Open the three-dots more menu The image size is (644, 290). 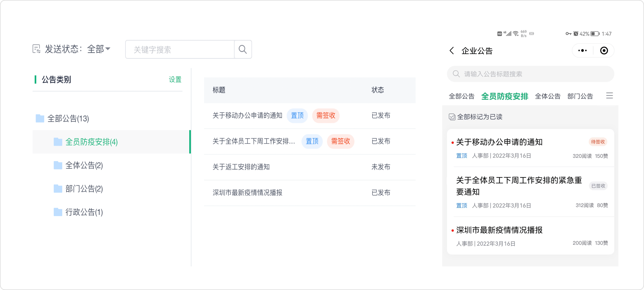coord(582,51)
